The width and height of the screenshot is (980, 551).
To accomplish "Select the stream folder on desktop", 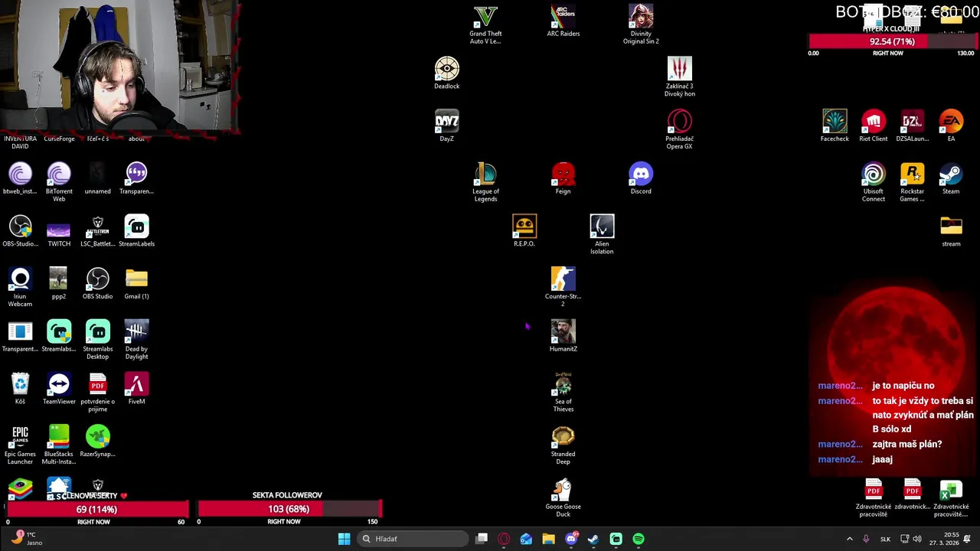I will pos(951,231).
